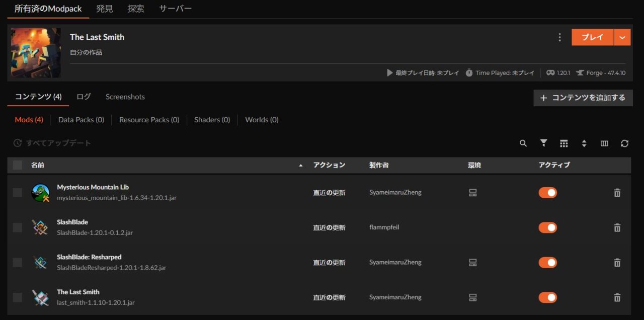Image resolution: width=644 pixels, height=320 pixels.
Task: Delete SlashBlade using its trash icon
Action: [617, 227]
